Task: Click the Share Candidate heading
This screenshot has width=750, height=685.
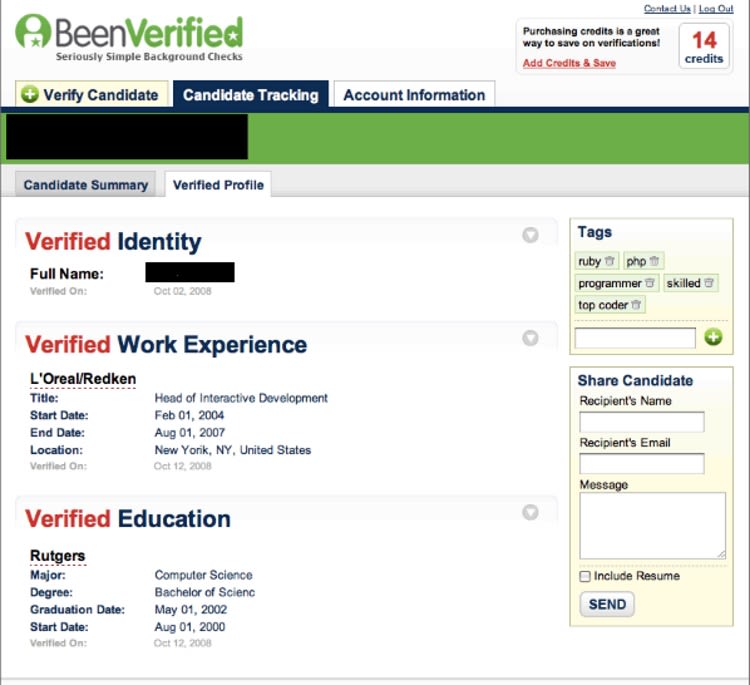Action: point(635,380)
